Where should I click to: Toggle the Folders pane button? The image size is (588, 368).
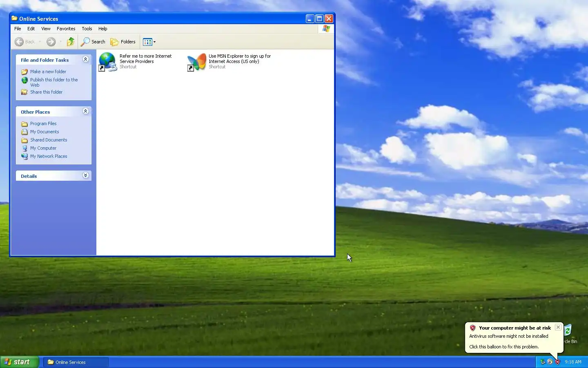click(x=123, y=42)
